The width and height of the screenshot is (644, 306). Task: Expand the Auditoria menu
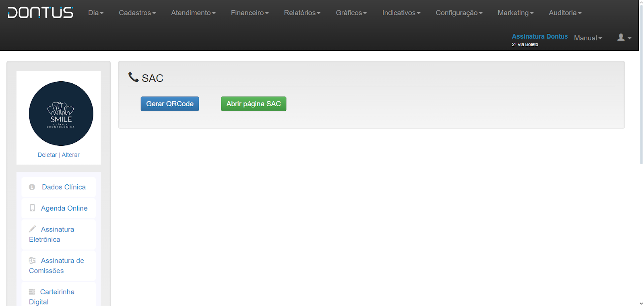565,13
